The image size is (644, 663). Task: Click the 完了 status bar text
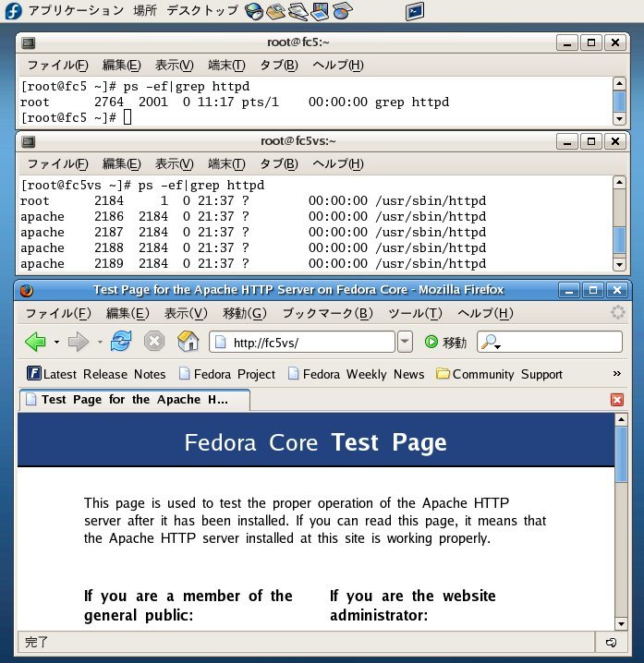point(36,643)
